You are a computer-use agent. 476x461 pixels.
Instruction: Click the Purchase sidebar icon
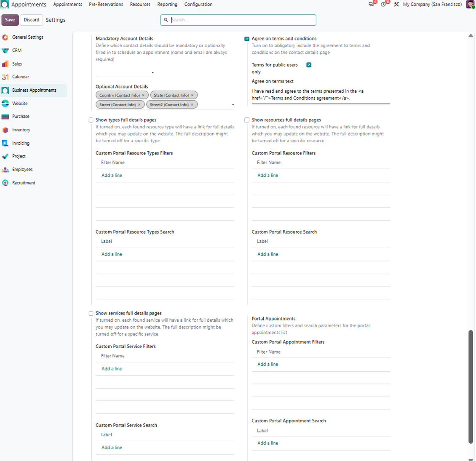click(x=5, y=117)
